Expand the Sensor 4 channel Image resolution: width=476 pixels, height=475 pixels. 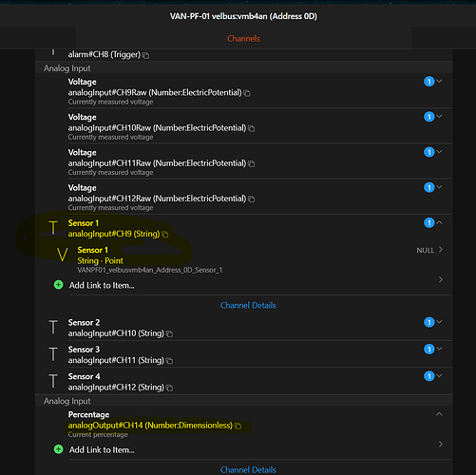point(439,375)
